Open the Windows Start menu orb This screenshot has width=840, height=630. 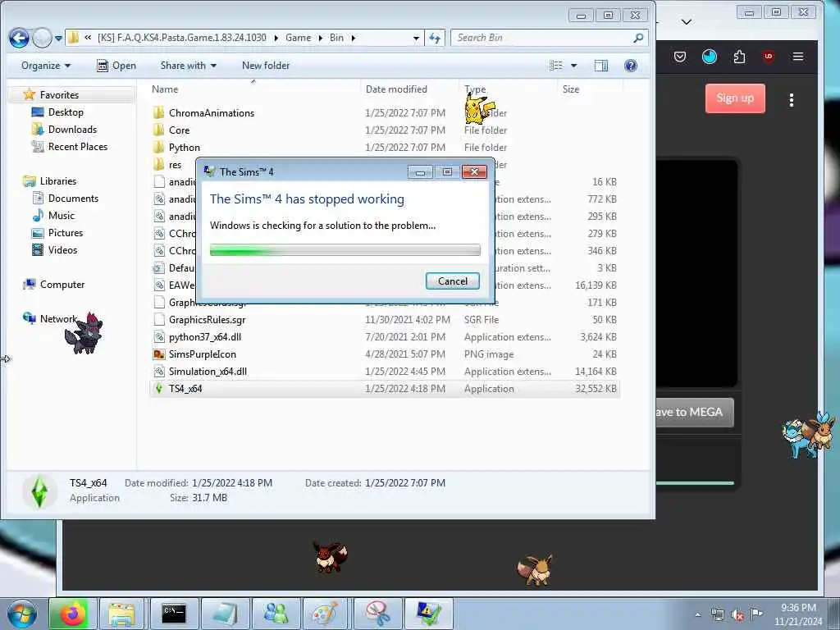[23, 614]
